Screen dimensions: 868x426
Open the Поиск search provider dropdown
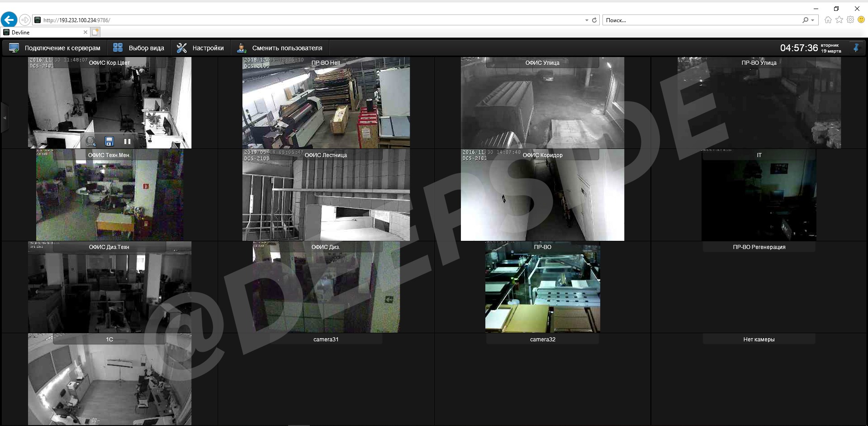pos(811,20)
